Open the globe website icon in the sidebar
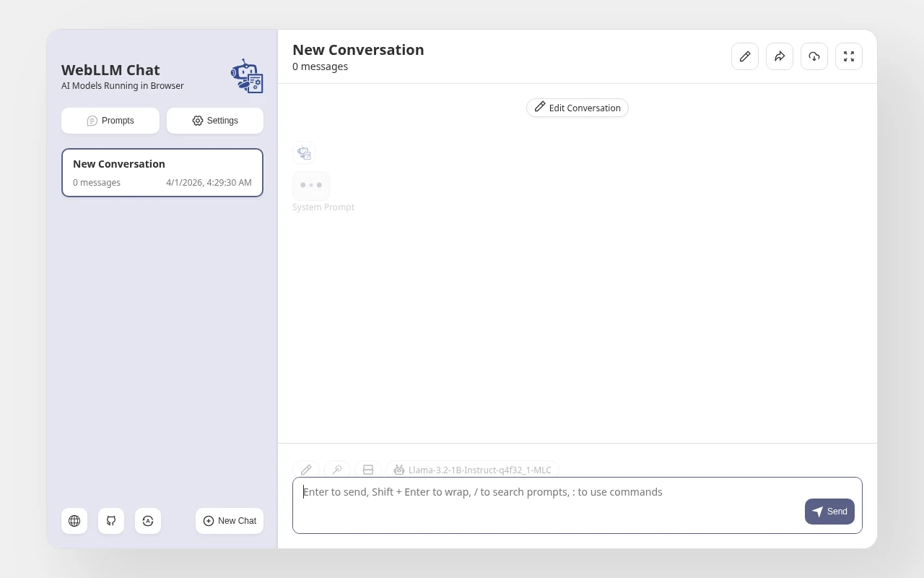Viewport: 924px width, 578px height. [74, 521]
